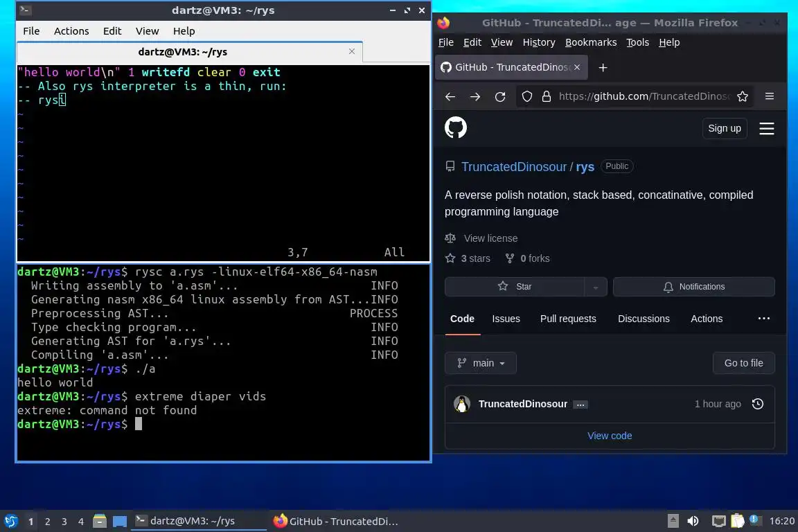
Task: Click the network tray icon
Action: pyautogui.click(x=718, y=521)
